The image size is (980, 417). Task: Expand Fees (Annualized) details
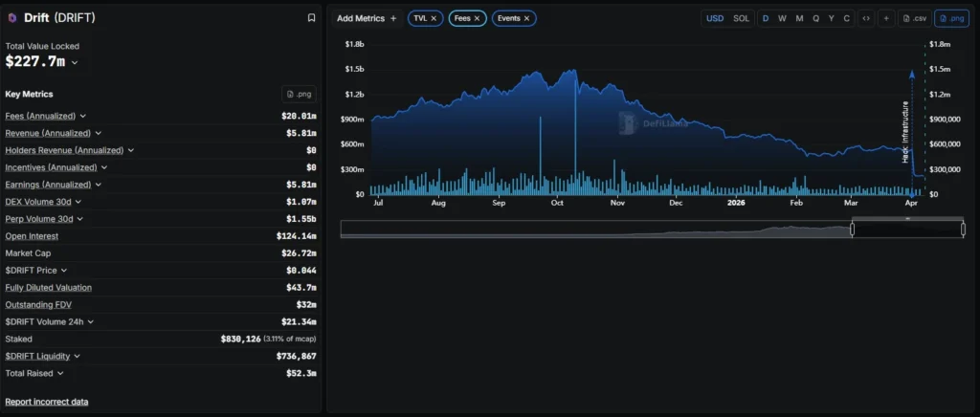point(83,116)
